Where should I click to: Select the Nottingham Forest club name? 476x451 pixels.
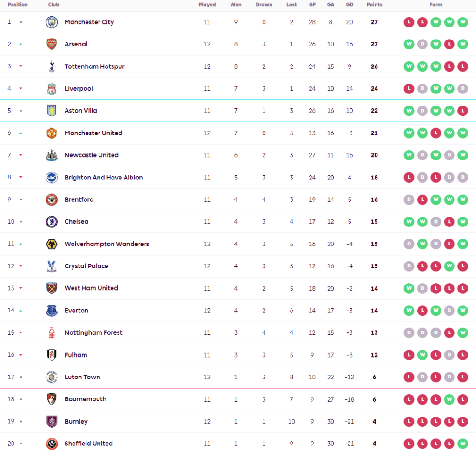tap(93, 333)
